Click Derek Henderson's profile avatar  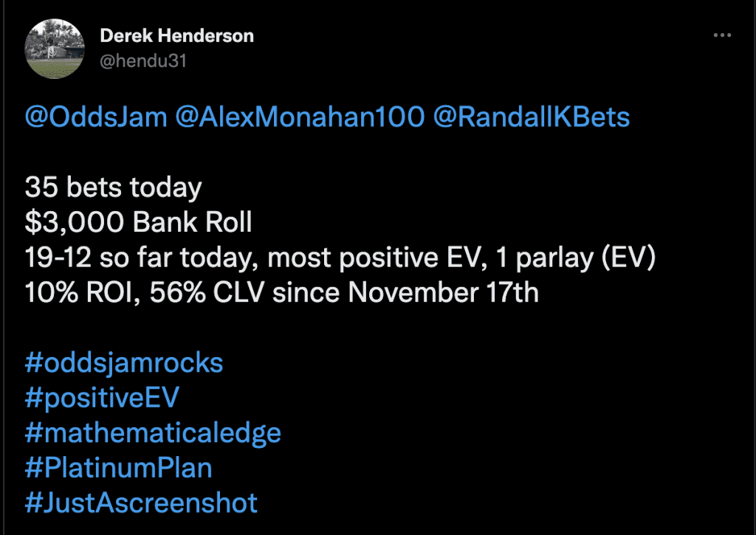(x=55, y=49)
